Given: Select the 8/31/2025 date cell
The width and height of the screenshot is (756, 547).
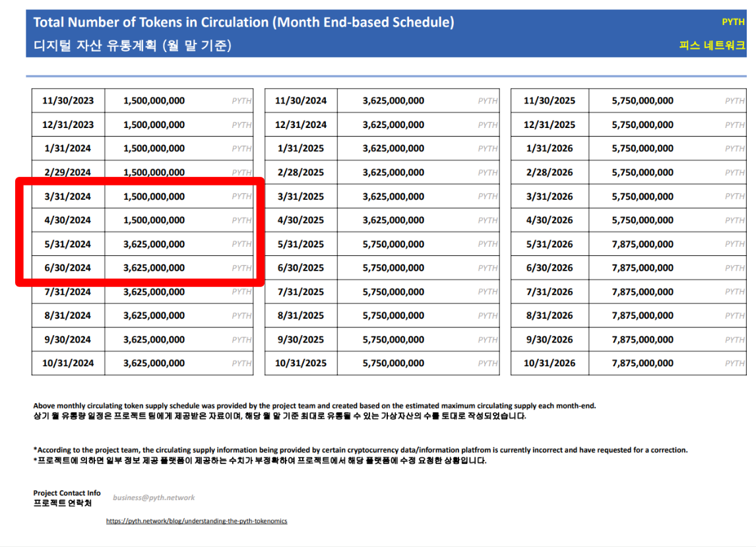Looking at the screenshot, I should (301, 315).
